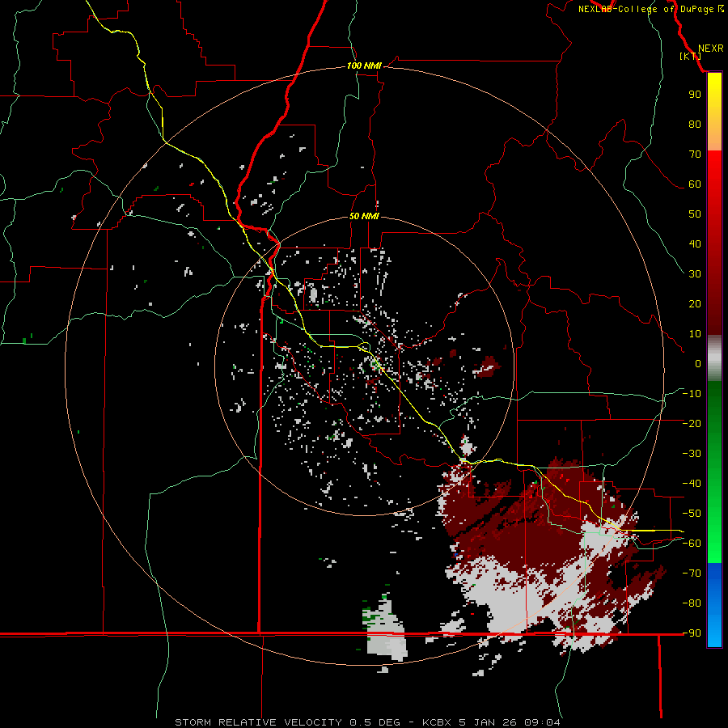728x728 pixels.
Task: Click the 0 value on the velocity scale
Action: pyautogui.click(x=698, y=363)
